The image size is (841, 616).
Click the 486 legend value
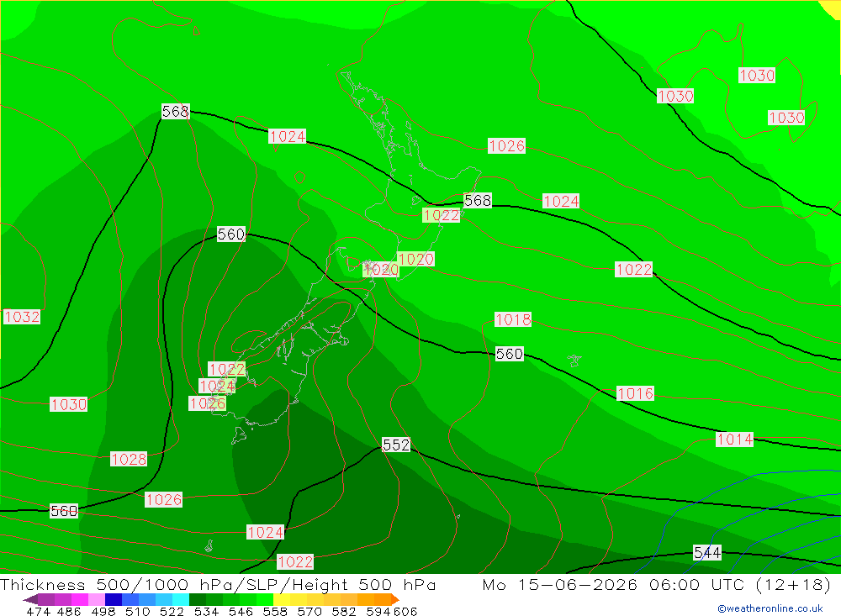click(x=69, y=612)
